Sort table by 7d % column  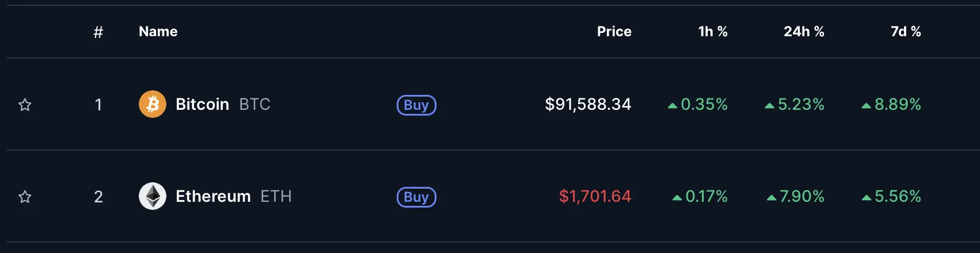click(906, 32)
